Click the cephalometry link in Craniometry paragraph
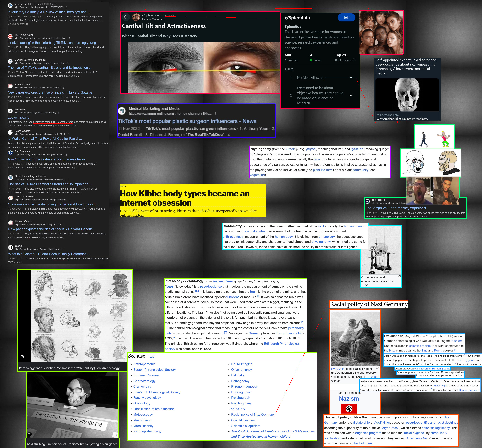This screenshot has width=482, height=448. (x=255, y=231)
